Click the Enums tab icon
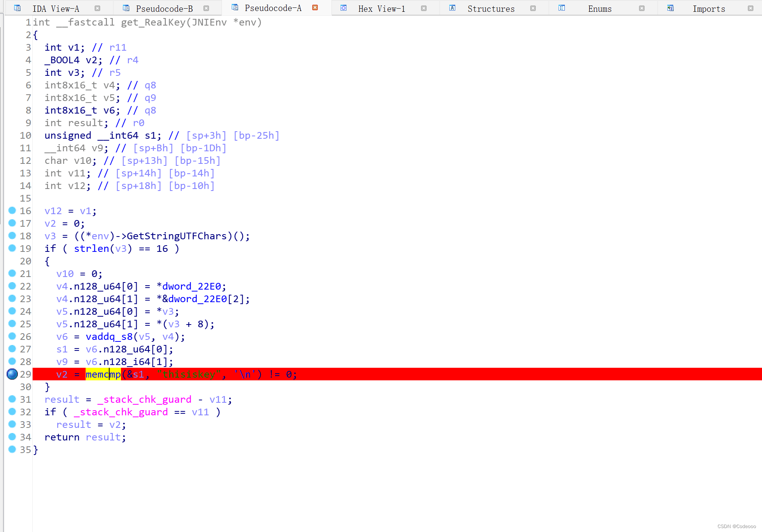 tap(562, 8)
